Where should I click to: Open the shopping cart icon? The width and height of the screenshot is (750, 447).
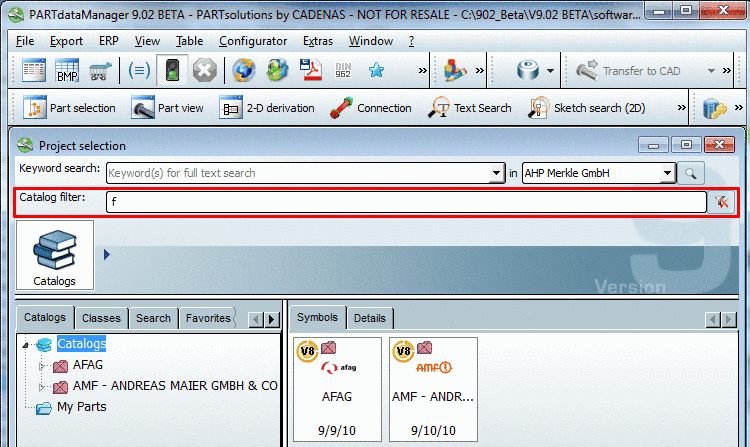(x=100, y=71)
